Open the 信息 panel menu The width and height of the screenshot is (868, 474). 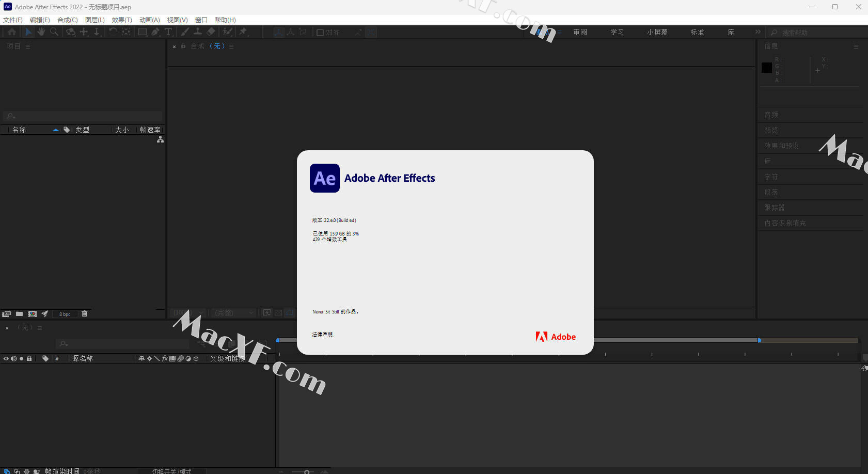coord(856,46)
